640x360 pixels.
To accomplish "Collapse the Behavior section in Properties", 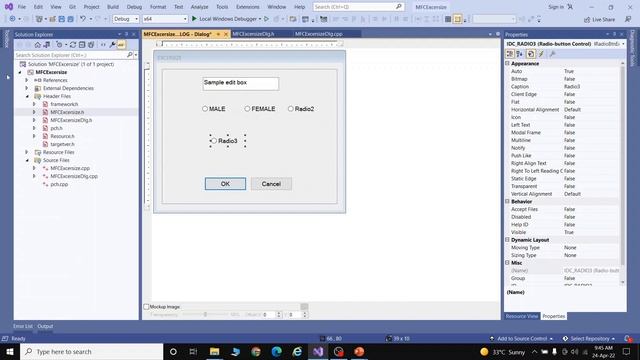I will (x=507, y=202).
